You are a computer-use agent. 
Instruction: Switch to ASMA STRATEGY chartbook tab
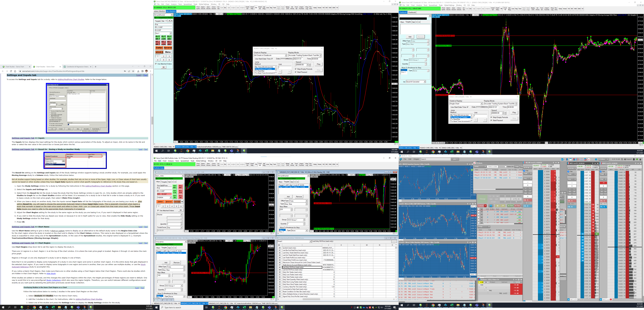[159, 11]
